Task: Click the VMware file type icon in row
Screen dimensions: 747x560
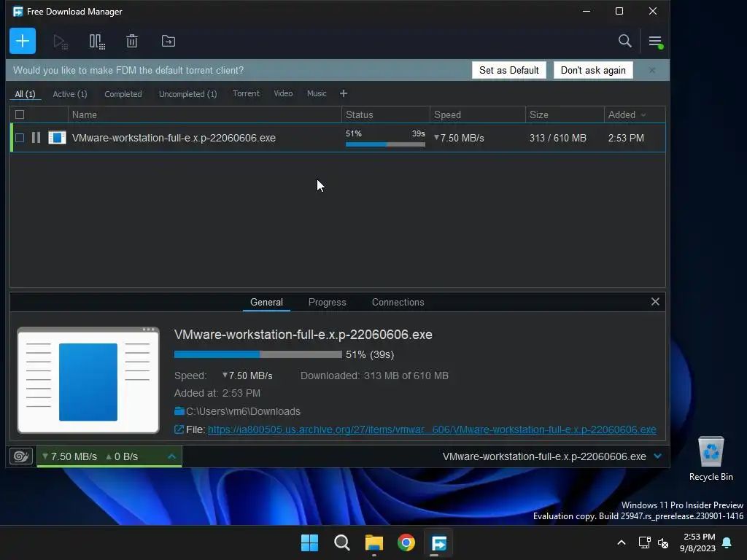Action: [57, 138]
